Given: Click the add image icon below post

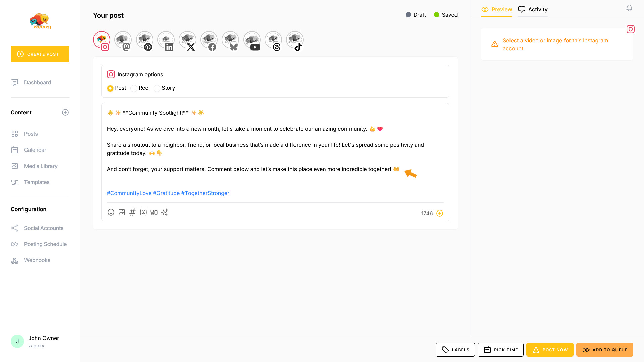Looking at the screenshot, I should pos(122,212).
